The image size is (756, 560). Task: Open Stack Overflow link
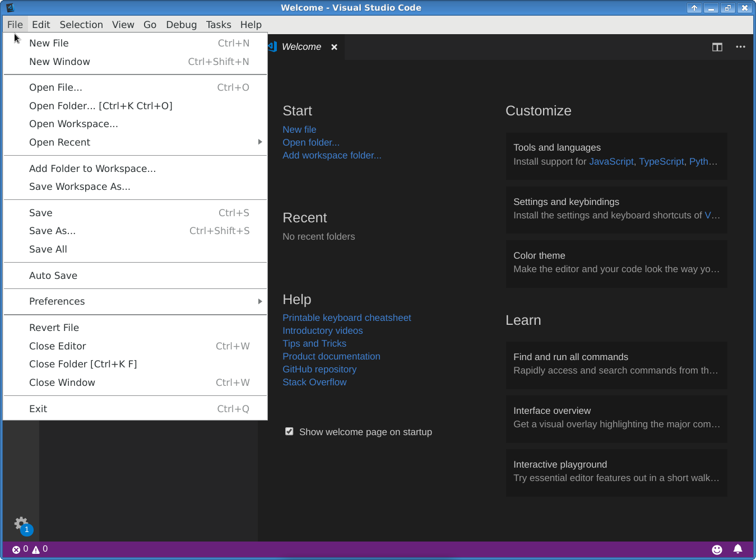pyautogui.click(x=314, y=382)
